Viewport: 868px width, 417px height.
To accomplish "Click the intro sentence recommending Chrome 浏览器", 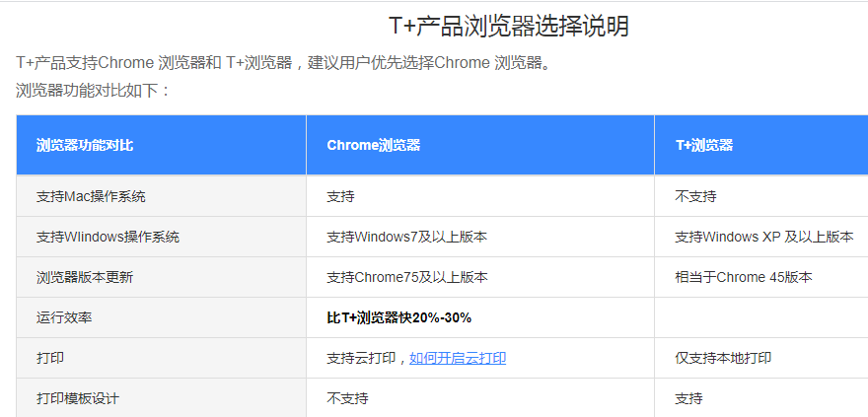I will (284, 63).
